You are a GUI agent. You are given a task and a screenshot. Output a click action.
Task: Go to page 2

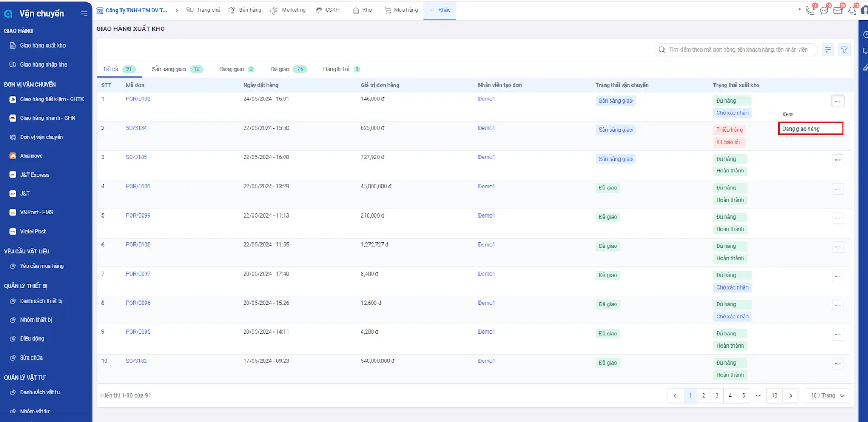click(x=704, y=395)
